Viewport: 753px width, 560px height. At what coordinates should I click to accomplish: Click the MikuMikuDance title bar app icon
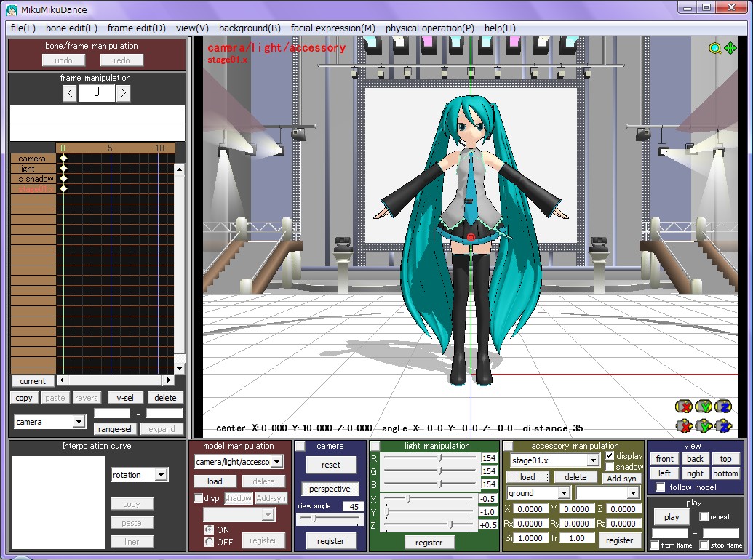12,9
